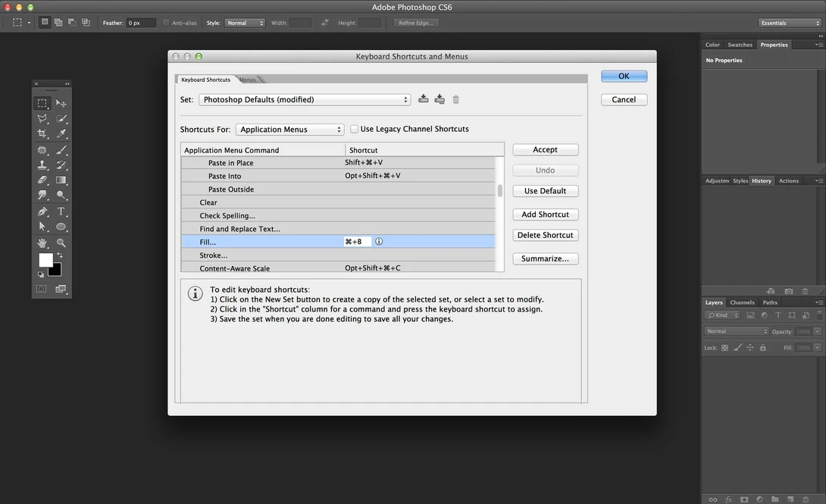The image size is (826, 504).
Task: Click the History panel camera snapshot icon
Action: click(x=789, y=291)
